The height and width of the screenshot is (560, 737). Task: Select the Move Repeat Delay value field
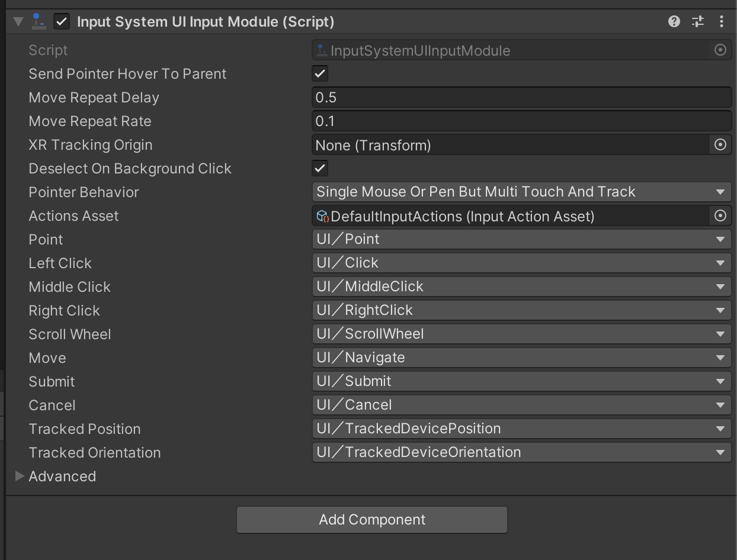[521, 97]
